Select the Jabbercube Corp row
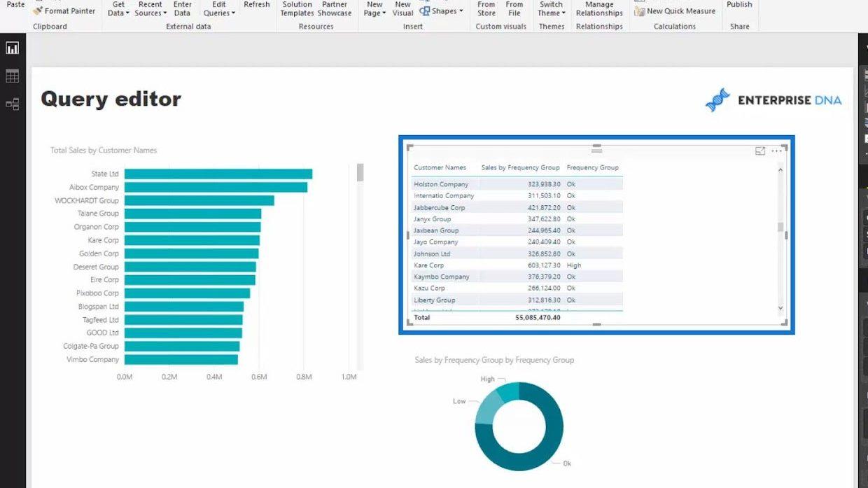 (517, 207)
